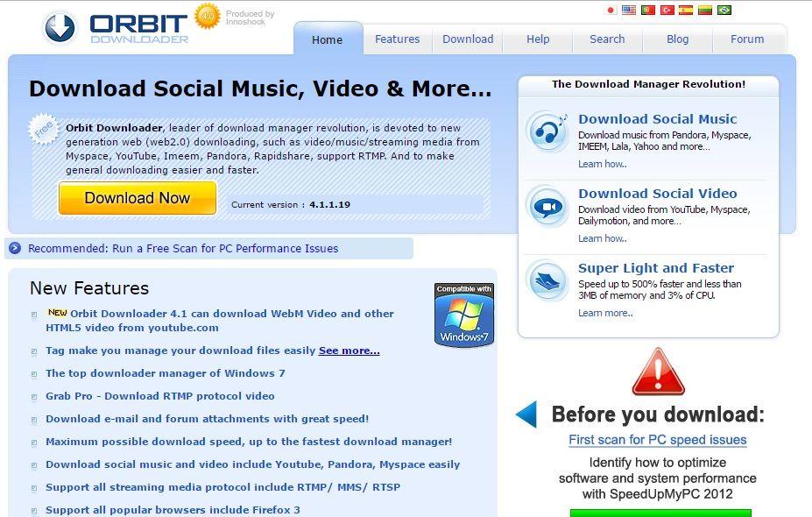Click the Free badge sticker
Image resolution: width=812 pixels, height=517 pixels.
[x=44, y=130]
